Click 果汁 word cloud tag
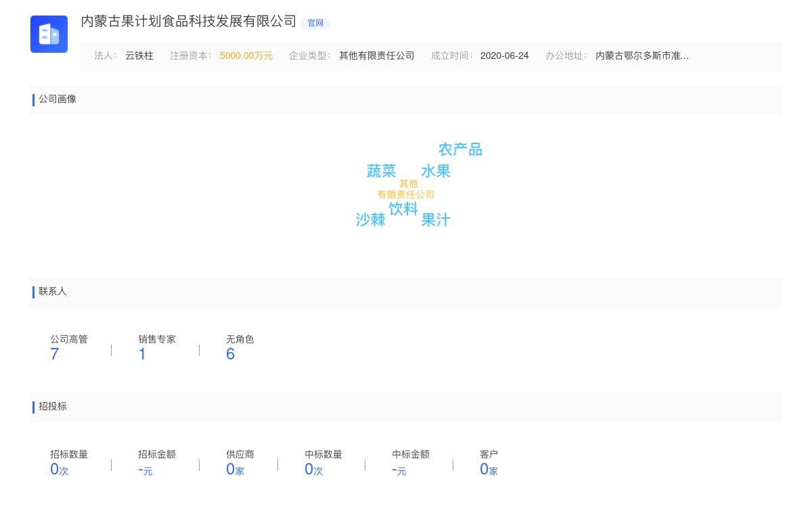This screenshot has height=509, width=812. pyautogui.click(x=436, y=220)
